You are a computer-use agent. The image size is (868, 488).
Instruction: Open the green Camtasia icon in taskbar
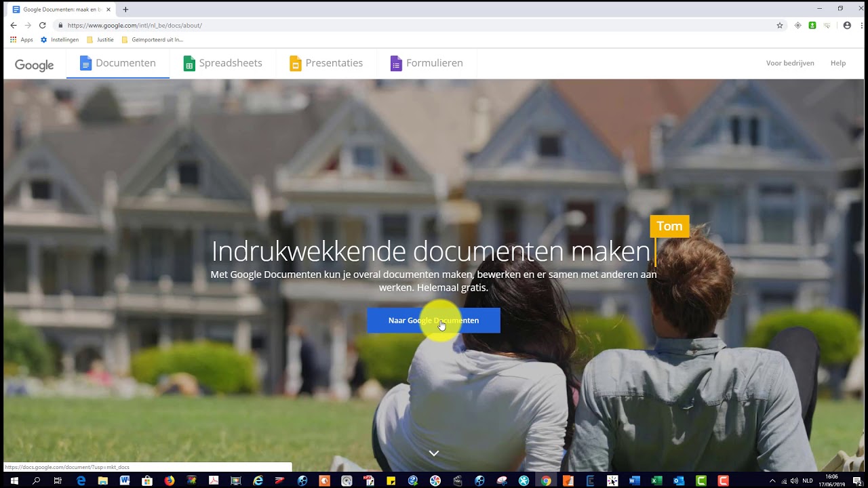coord(701,481)
